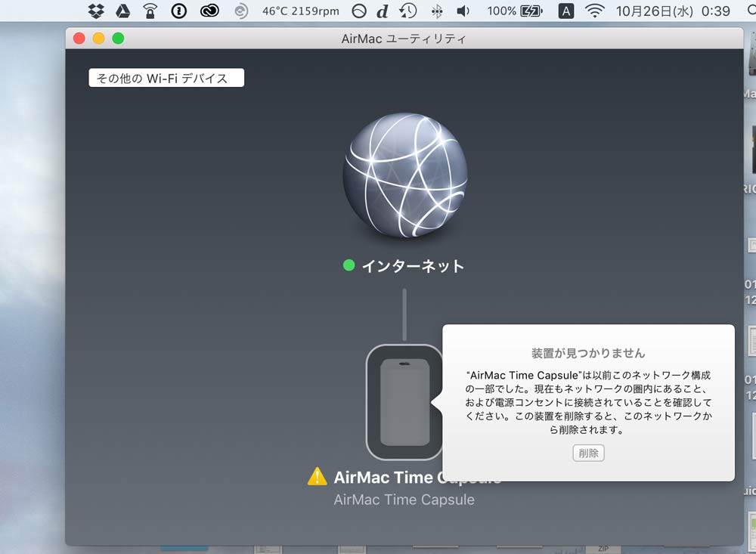Click the circular sync icon in the menu bar
The height and width of the screenshot is (554, 756).
coord(241,11)
